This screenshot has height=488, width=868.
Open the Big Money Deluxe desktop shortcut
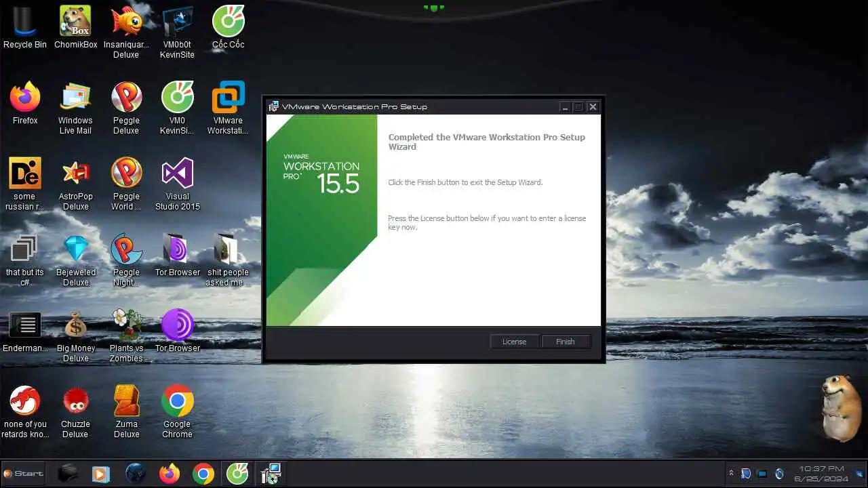(76, 337)
